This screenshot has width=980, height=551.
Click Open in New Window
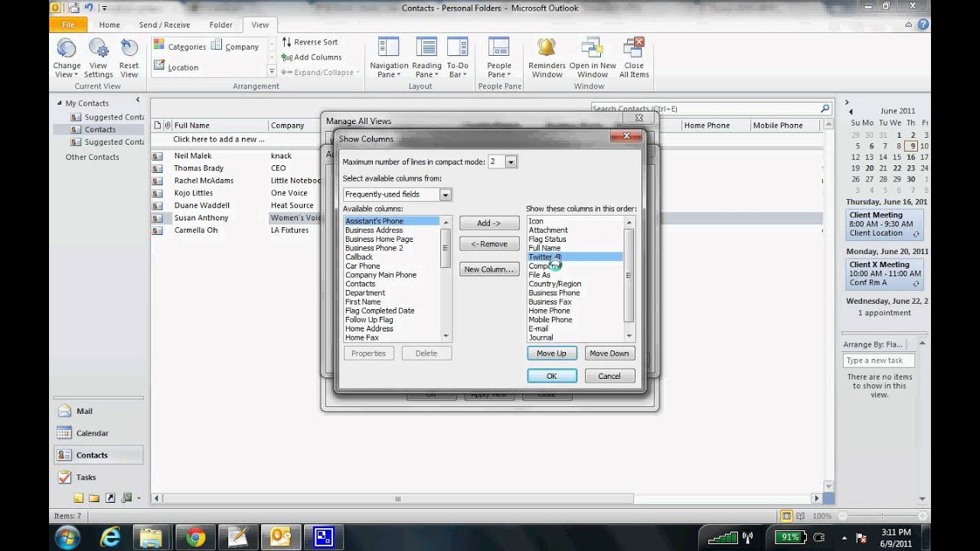593,58
